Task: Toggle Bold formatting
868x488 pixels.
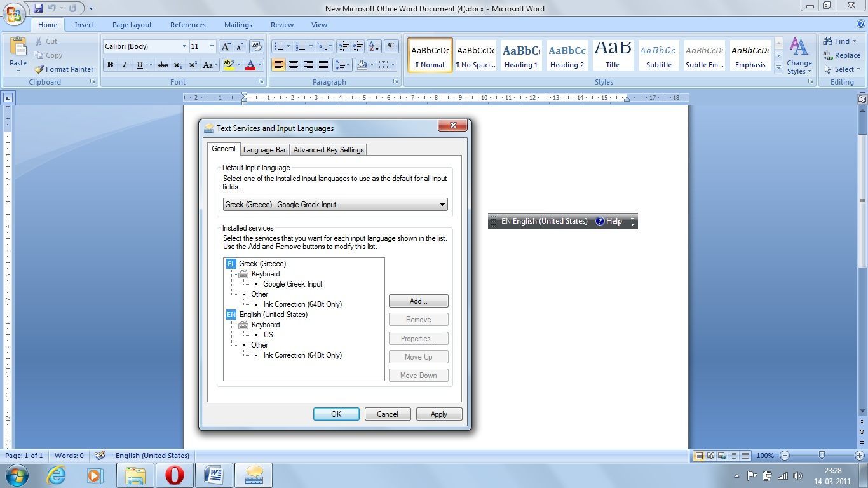Action: [110, 65]
